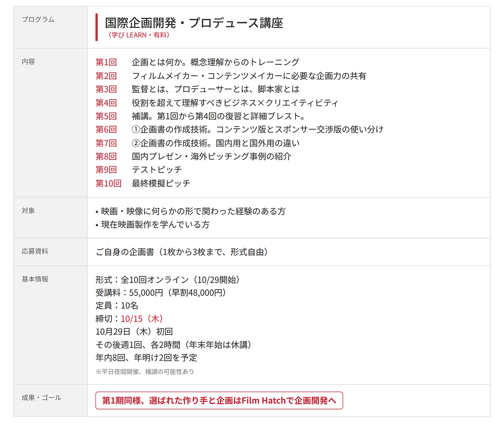The image size is (504, 429).
Task: Click the text 最終模擬ピッチ
Action: tap(161, 183)
